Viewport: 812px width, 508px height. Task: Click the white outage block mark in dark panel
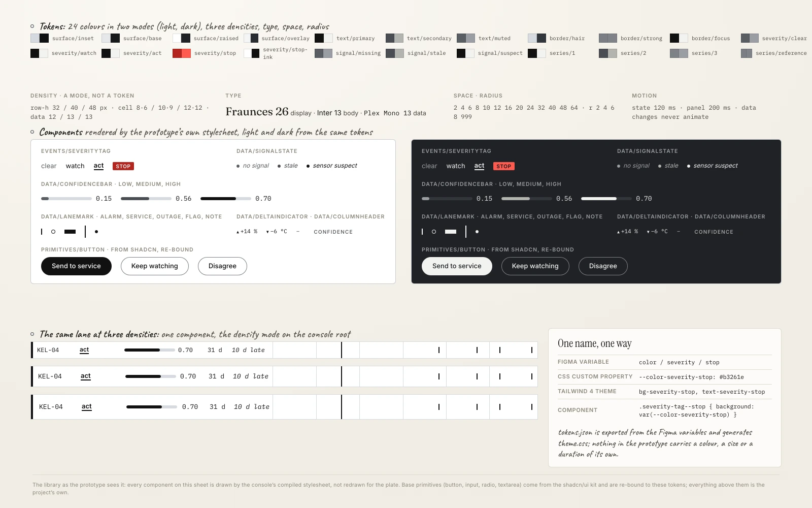451,232
